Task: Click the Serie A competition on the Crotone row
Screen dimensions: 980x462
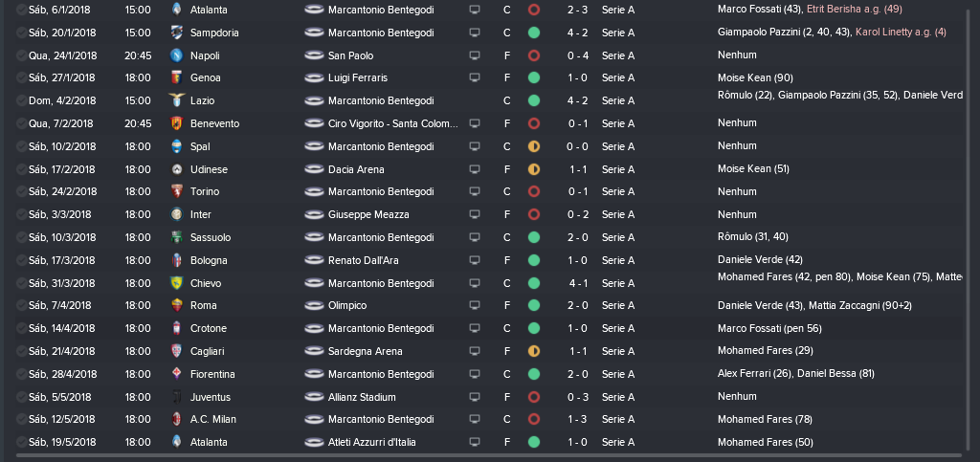Action: 618,328
